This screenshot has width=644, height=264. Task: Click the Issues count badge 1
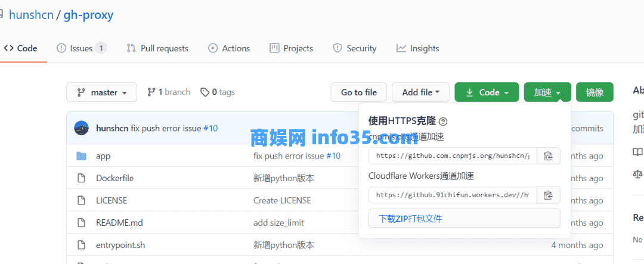tap(101, 48)
